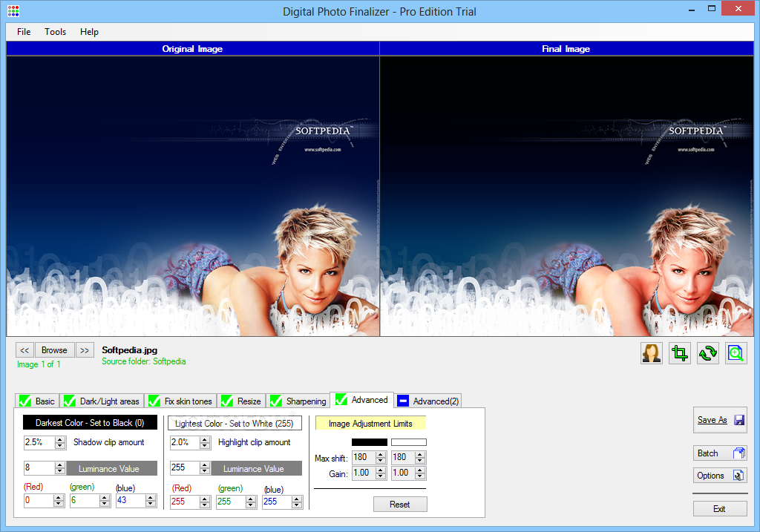Go to next image with >> button
The image size is (760, 532).
pos(85,350)
